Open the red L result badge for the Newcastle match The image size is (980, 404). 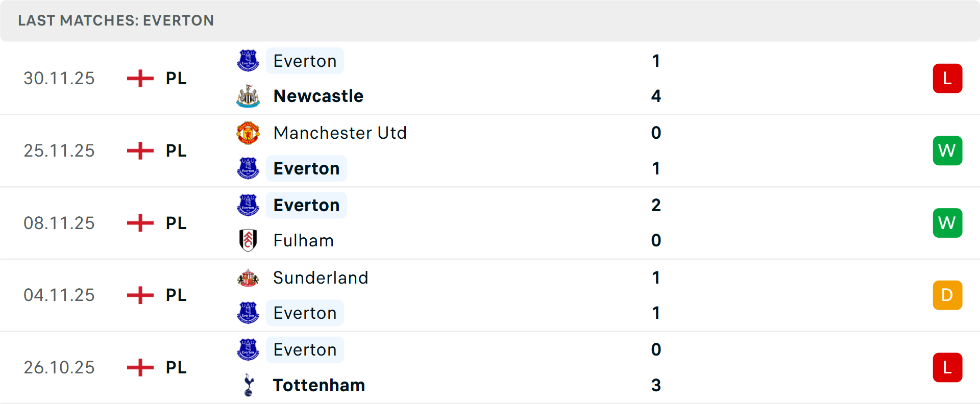coord(947,78)
